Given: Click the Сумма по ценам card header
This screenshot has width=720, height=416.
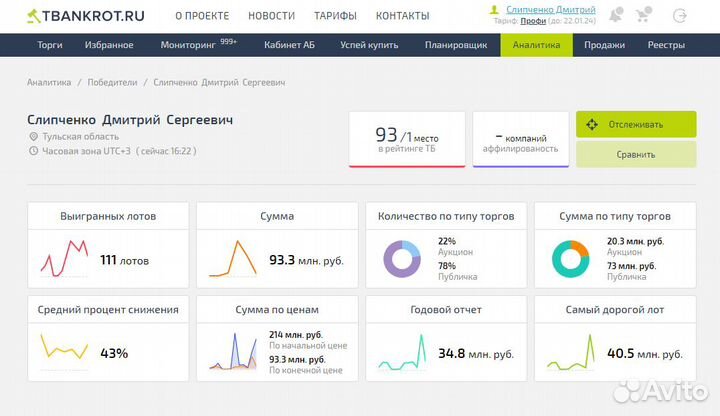Looking at the screenshot, I should click(x=277, y=309).
